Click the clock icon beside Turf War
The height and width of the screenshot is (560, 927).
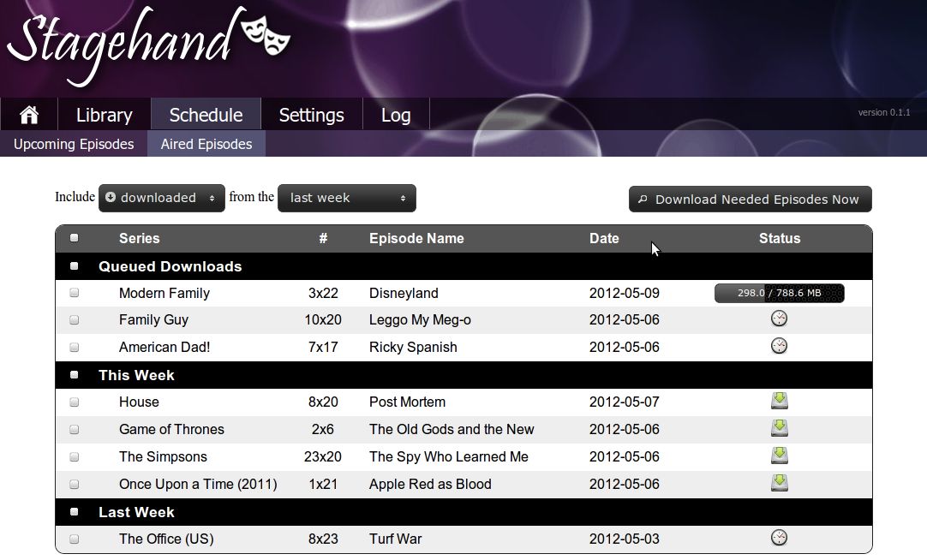(779, 538)
